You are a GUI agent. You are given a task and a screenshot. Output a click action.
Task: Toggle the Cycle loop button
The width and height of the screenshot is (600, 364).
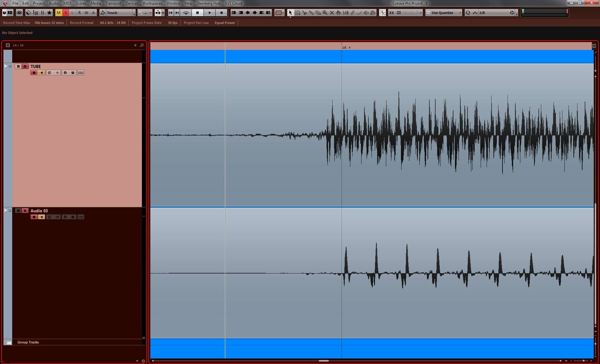point(186,13)
